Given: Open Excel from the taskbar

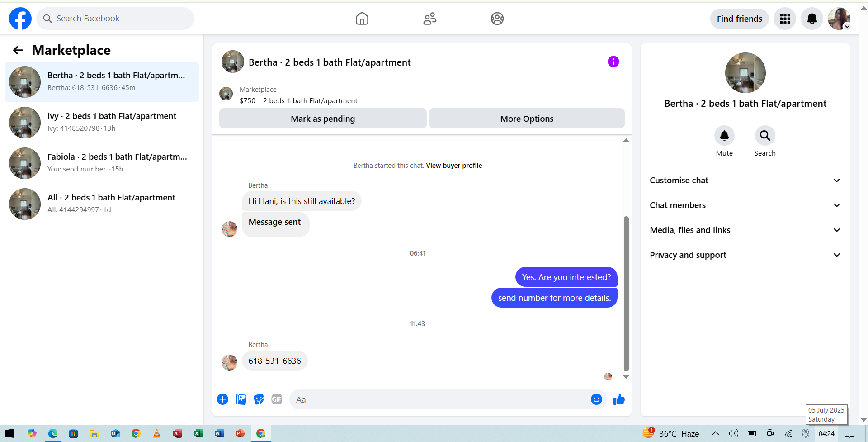Looking at the screenshot, I should 198,433.
